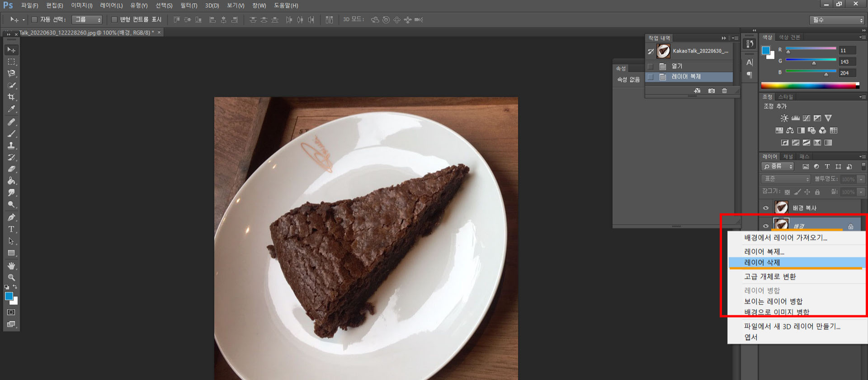Select the Eraser tool
The width and height of the screenshot is (868, 380).
(11, 169)
